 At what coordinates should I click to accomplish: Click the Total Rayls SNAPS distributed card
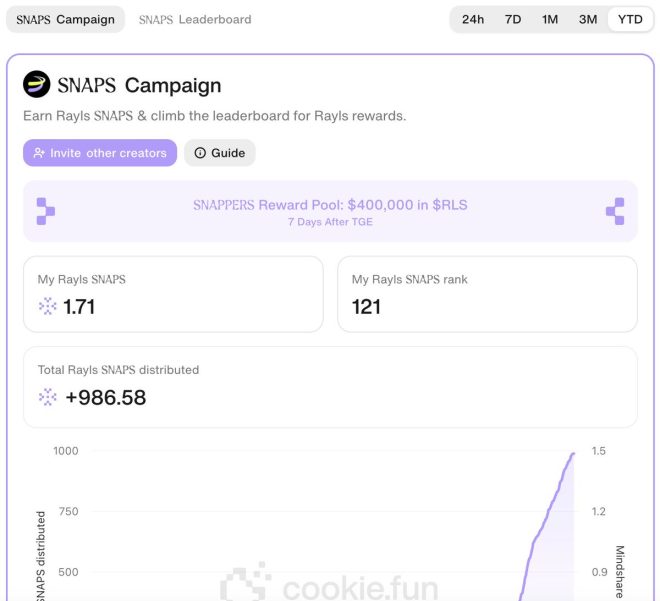pyautogui.click(x=330, y=386)
